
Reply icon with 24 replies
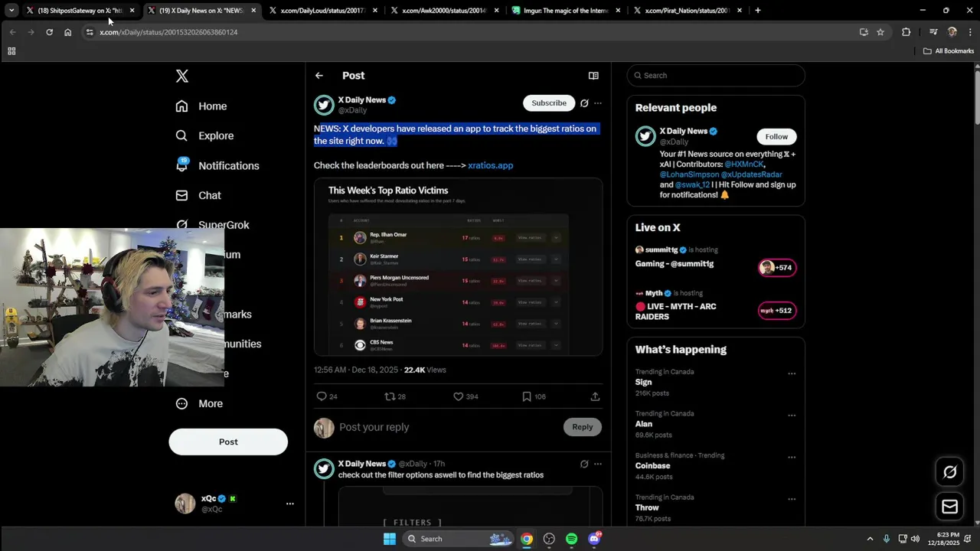327,396
